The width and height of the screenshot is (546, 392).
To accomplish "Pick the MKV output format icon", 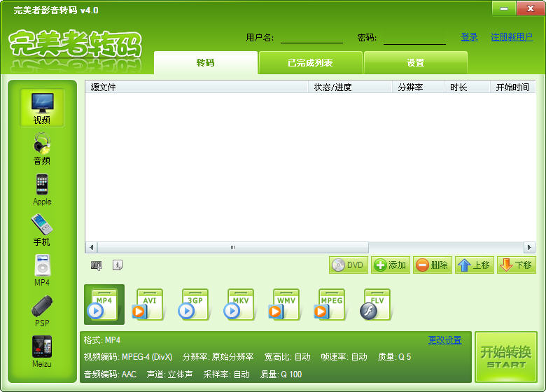I will point(239,304).
